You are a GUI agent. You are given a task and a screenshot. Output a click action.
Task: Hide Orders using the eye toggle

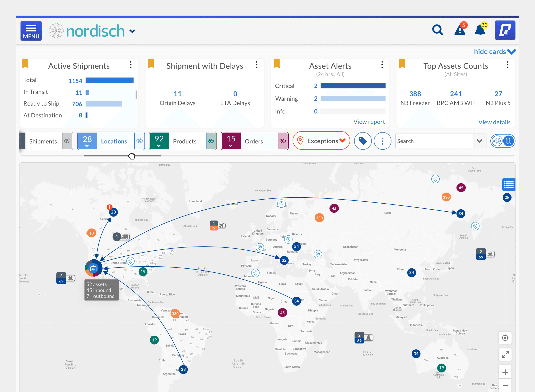[282, 141]
